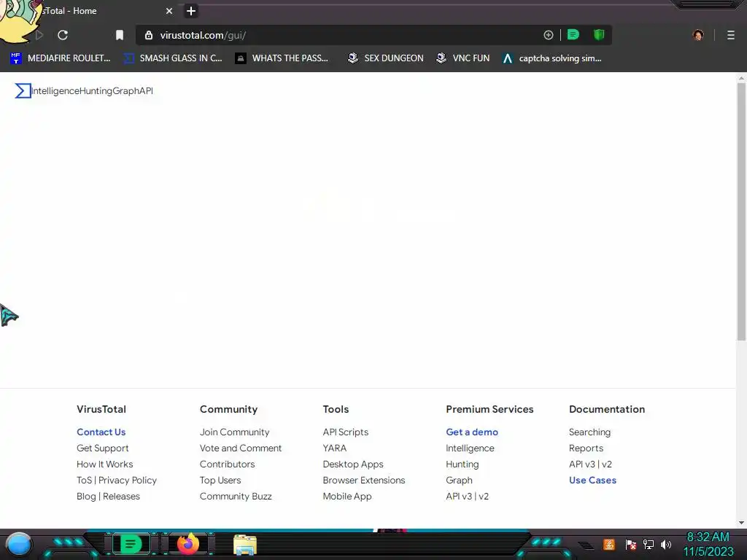Click Join Community link
747x560 pixels.
point(234,432)
